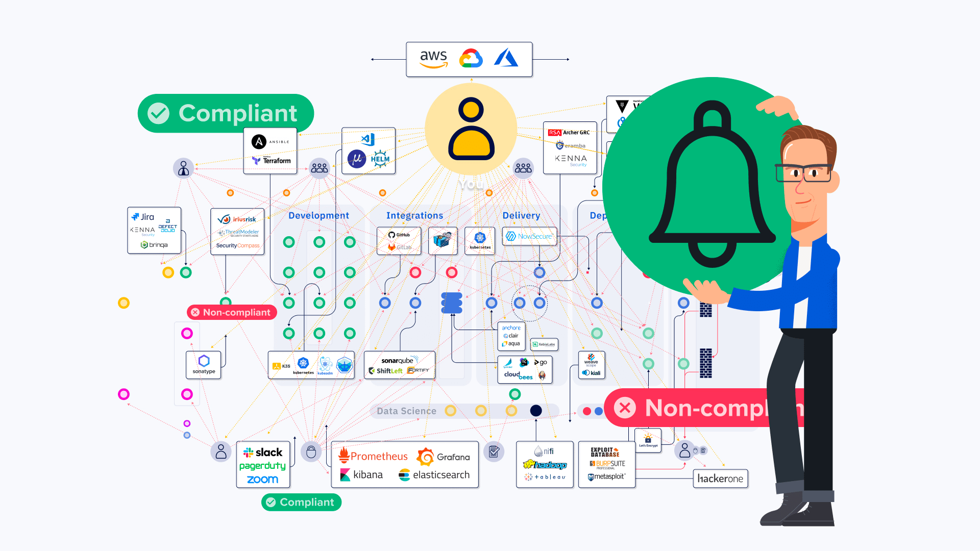
Task: Select the Ansible logo
Action: tap(271, 141)
